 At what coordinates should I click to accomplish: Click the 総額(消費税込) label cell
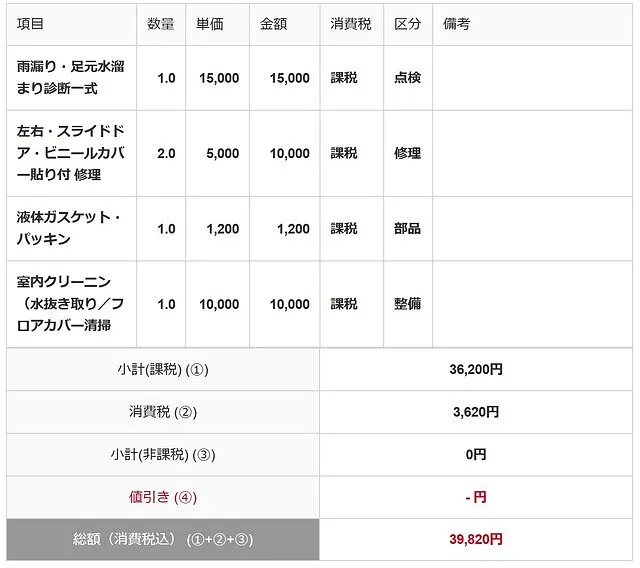coord(163,540)
